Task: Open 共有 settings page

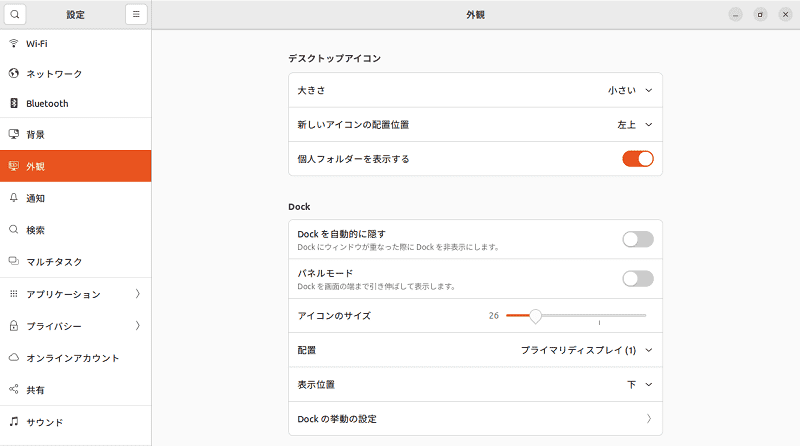Action: click(x=76, y=390)
